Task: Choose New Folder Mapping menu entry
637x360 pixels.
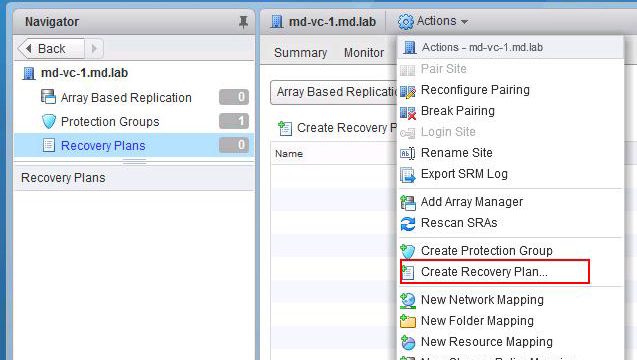Action: (x=477, y=321)
